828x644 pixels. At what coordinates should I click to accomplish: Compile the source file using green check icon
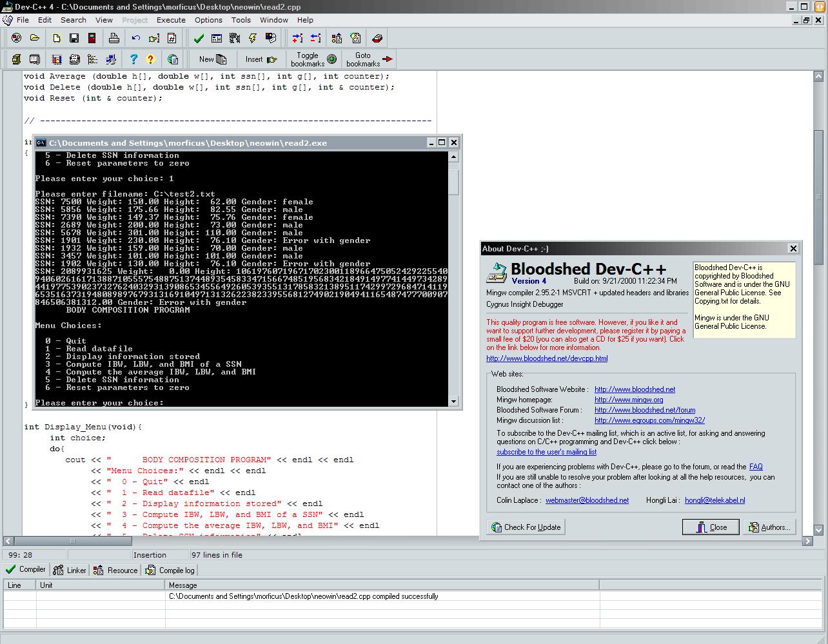click(x=199, y=38)
